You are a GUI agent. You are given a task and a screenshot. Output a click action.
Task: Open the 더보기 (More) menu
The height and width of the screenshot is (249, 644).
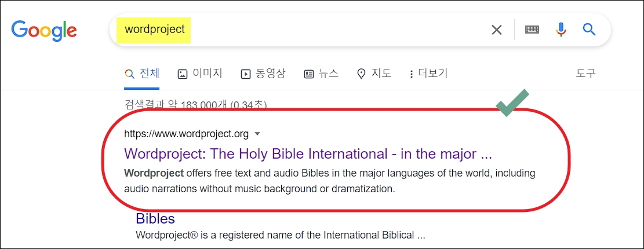tap(429, 74)
